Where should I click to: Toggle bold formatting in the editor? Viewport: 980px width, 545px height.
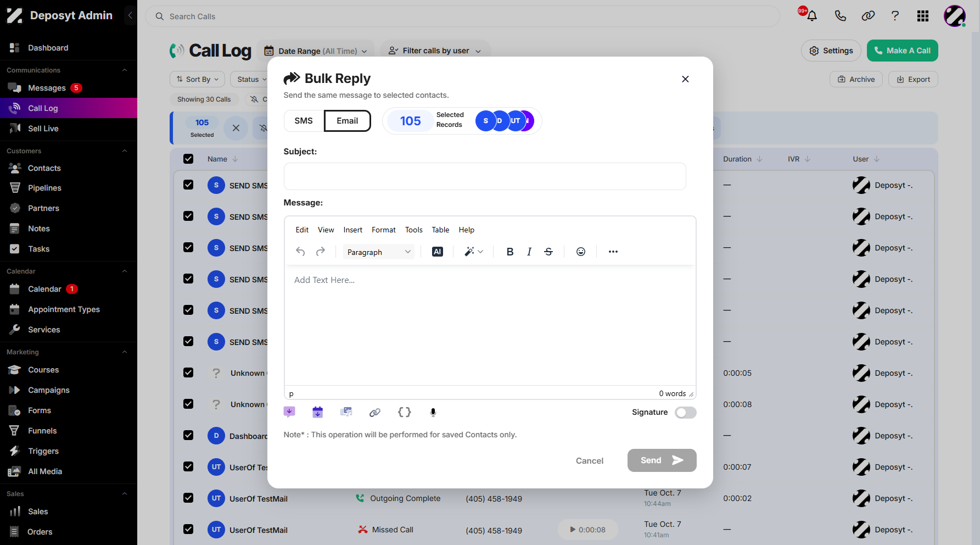tap(510, 252)
